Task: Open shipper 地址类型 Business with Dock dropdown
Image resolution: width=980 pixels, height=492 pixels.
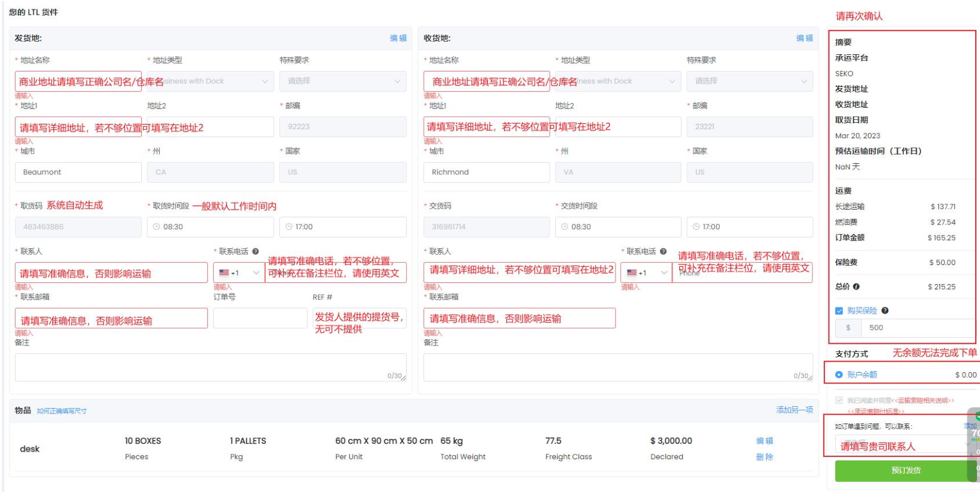Action: coord(210,81)
